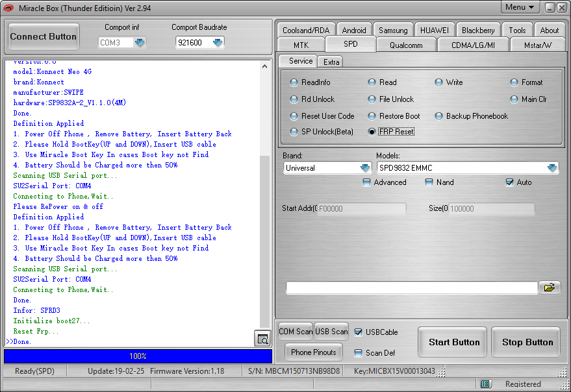Switch to the Extra sub-tab
Image resolution: width=571 pixels, height=392 pixels.
331,62
